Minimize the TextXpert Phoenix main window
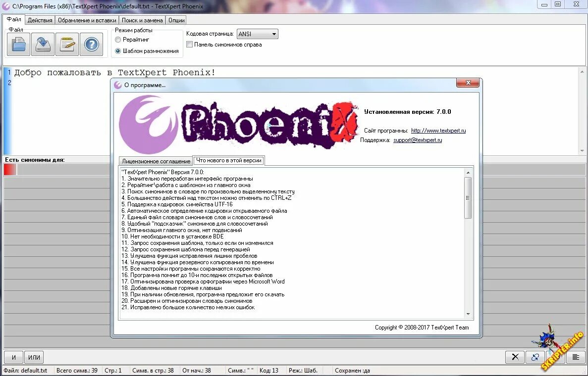Image resolution: width=588 pixels, height=376 pixels. pos(544,4)
